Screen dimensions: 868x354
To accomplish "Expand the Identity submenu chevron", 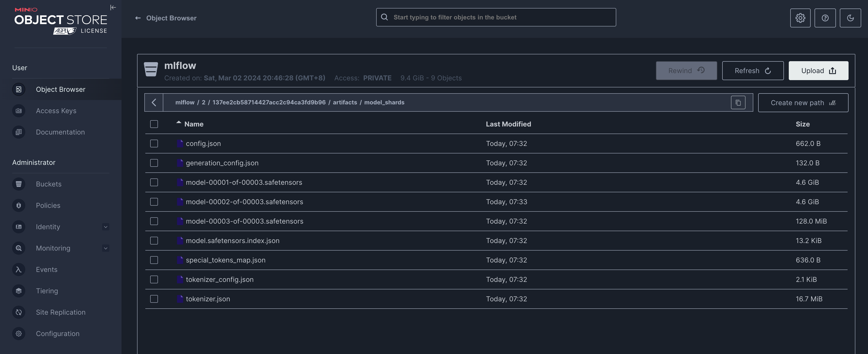I will point(105,227).
